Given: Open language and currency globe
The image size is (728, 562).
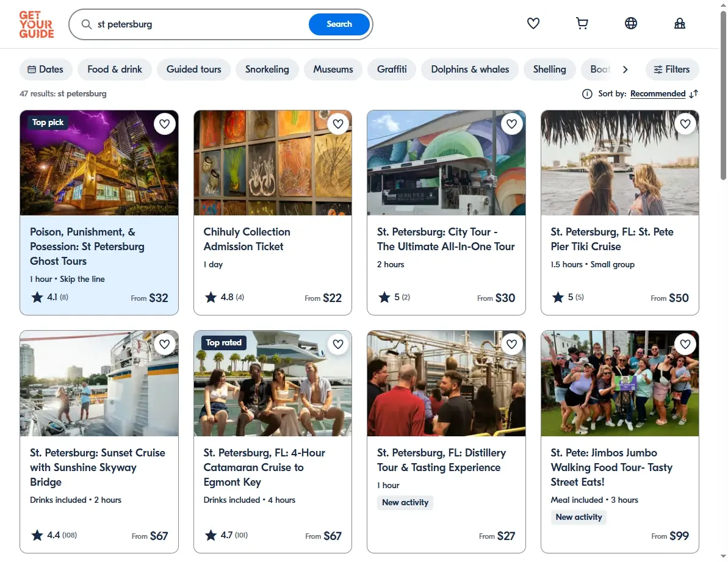Looking at the screenshot, I should [630, 23].
